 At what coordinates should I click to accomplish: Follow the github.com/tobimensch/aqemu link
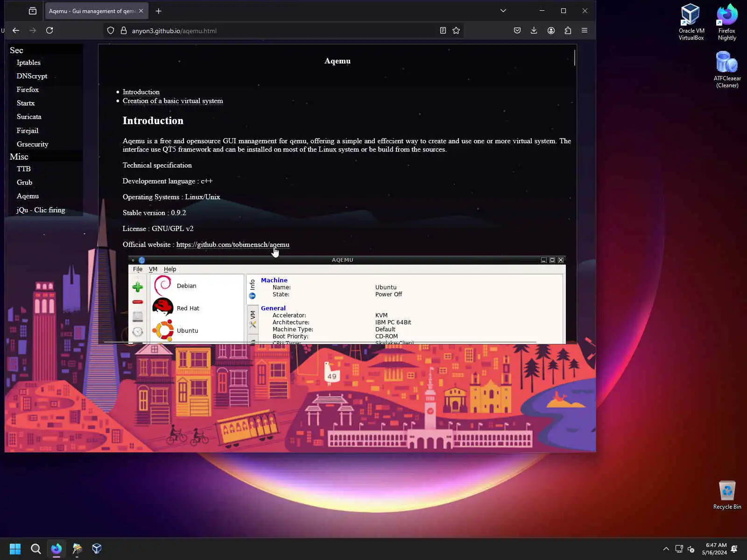[233, 245]
